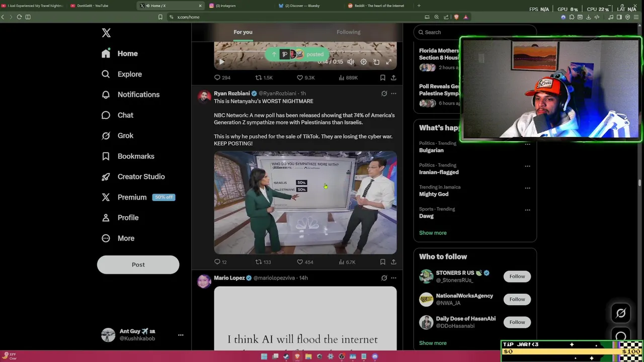Open options for Bulgarian trend
The height and width of the screenshot is (362, 644).
pyautogui.click(x=527, y=144)
